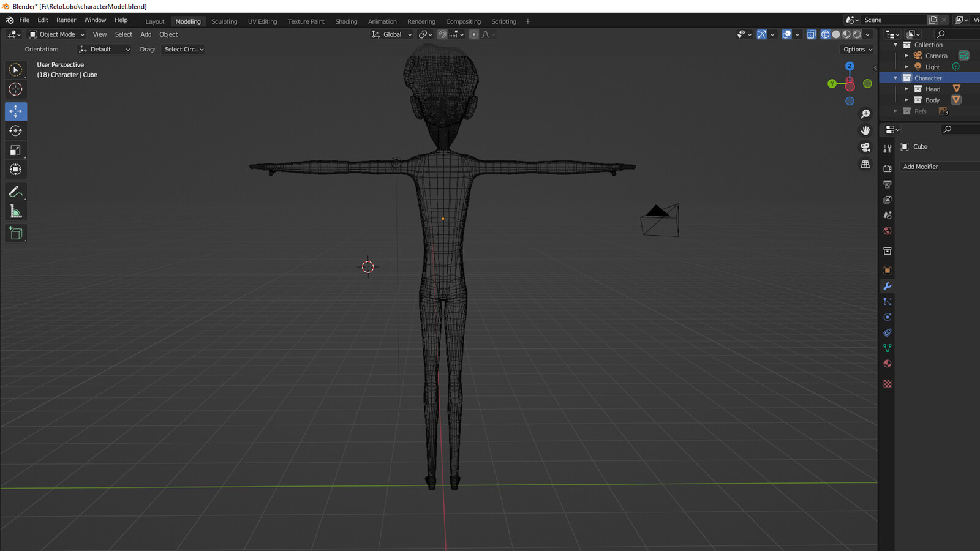Open the Render menu
This screenshot has height=551, width=980.
point(66,20)
